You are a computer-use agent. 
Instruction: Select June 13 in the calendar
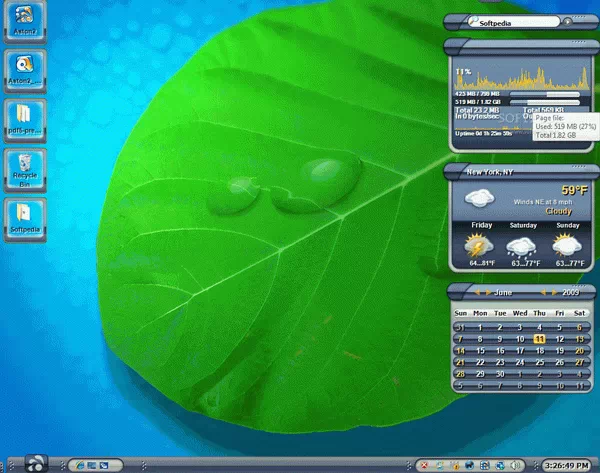click(x=579, y=339)
